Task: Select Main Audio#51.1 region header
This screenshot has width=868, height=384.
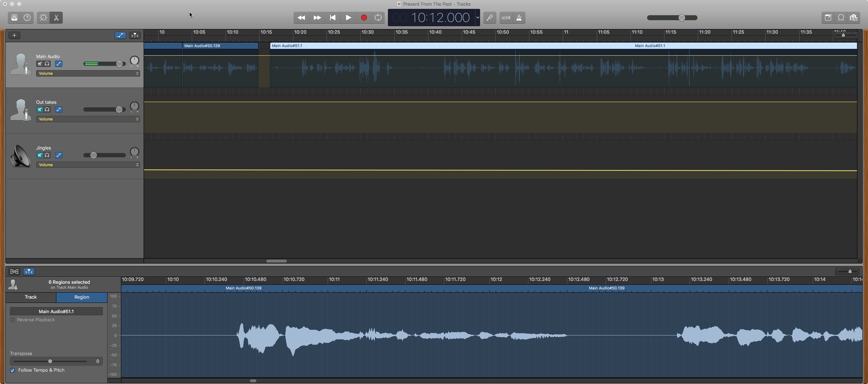Action: pos(564,46)
